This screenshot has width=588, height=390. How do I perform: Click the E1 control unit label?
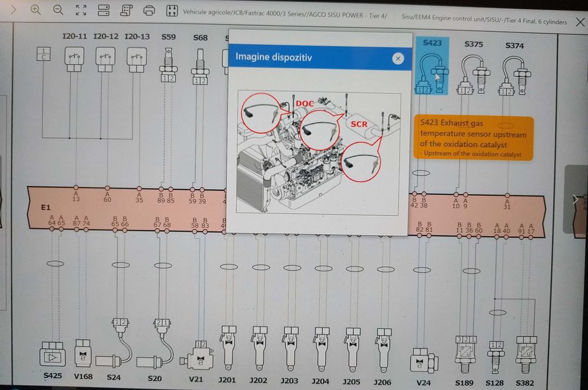(x=46, y=208)
